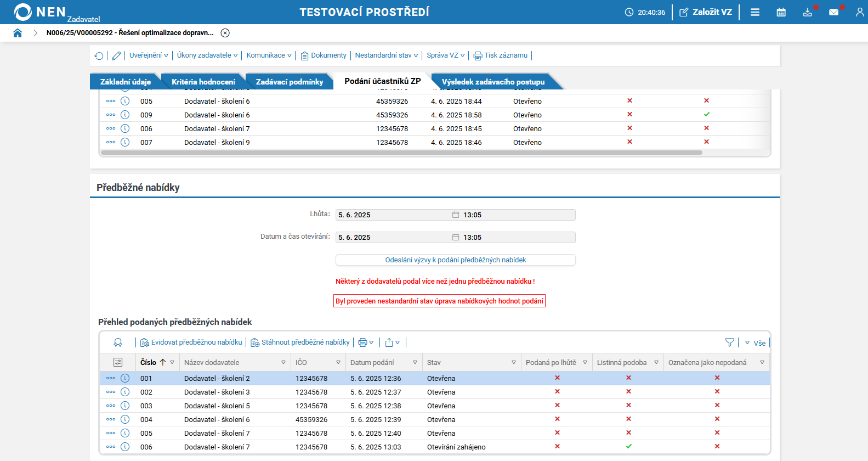Click the status Otevírání zahájeno cell
This screenshot has width=868, height=461.
(x=456, y=447)
